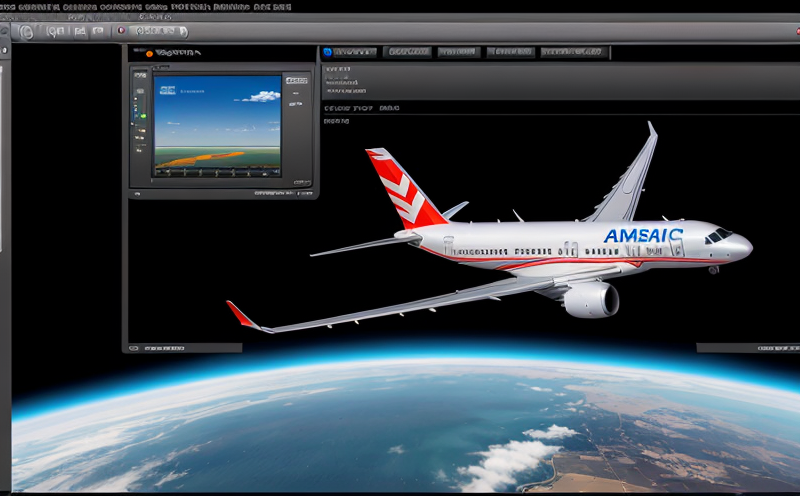Click the AMEAIC lettering on the airplane fuselage

pyautogui.click(x=643, y=235)
